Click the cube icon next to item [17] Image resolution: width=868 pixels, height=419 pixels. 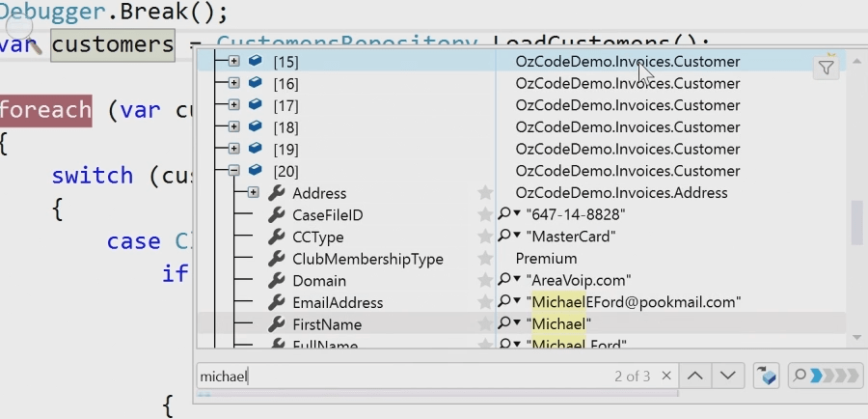[x=256, y=105]
